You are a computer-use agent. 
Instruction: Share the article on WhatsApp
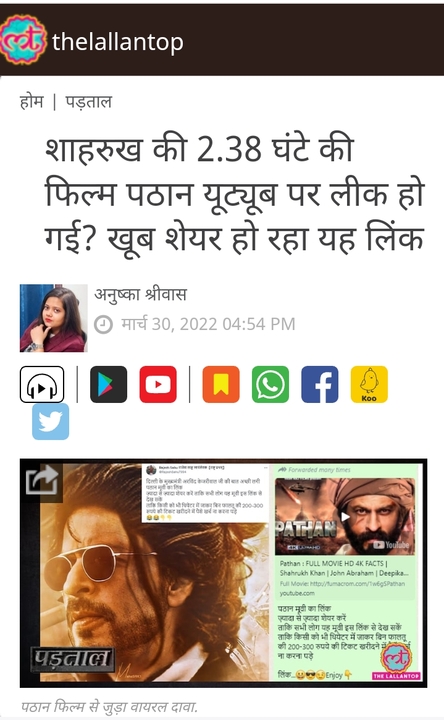tap(270, 384)
